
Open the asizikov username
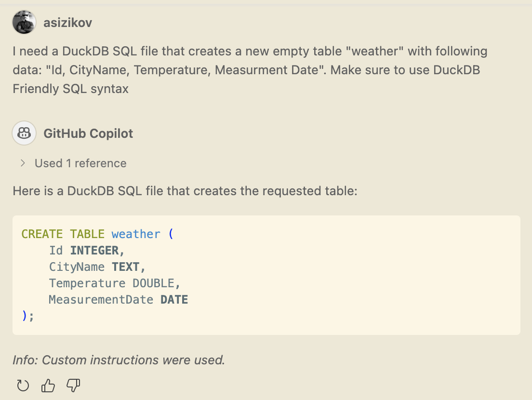(67, 23)
